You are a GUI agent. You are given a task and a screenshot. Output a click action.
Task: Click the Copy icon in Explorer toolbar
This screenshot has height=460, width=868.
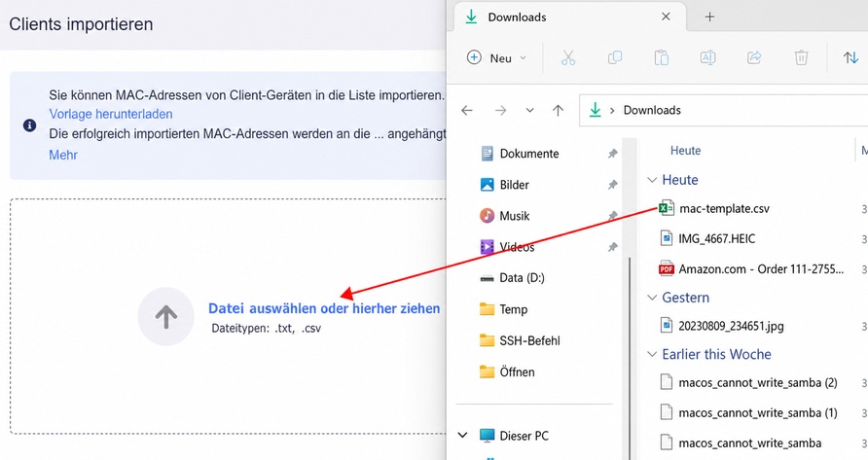click(614, 57)
